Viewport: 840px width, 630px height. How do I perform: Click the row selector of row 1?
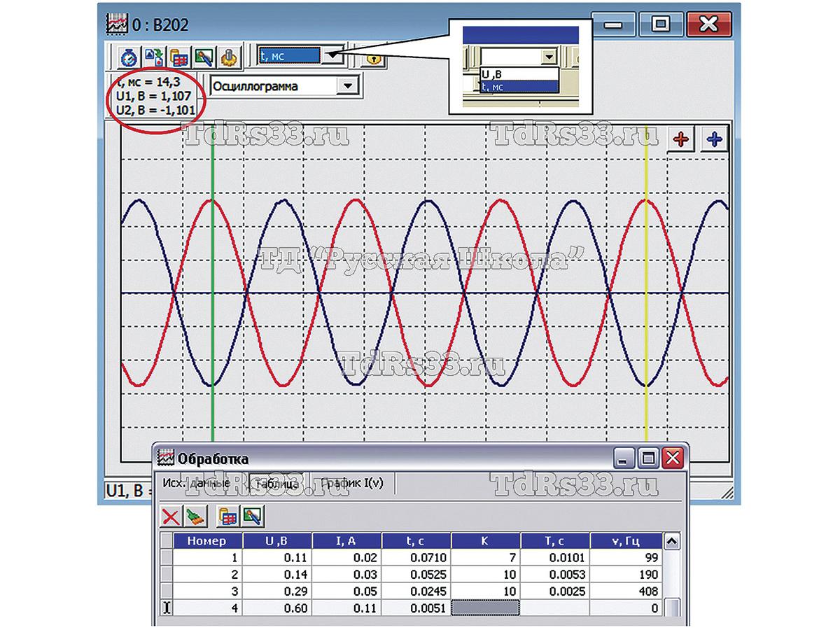click(x=167, y=558)
